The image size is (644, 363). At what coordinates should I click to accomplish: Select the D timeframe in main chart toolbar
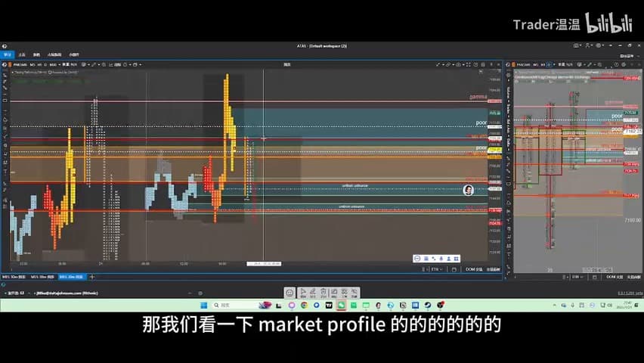[x=45, y=64]
